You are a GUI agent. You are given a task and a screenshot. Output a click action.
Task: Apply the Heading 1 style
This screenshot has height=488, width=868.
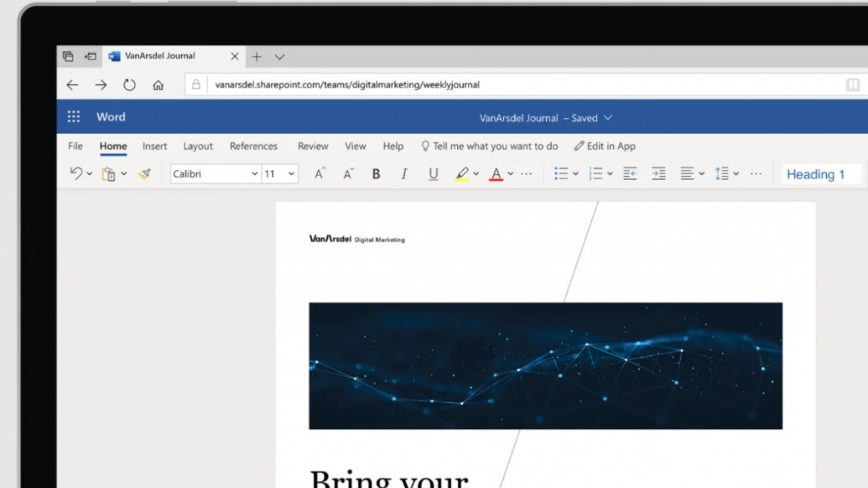(x=815, y=175)
